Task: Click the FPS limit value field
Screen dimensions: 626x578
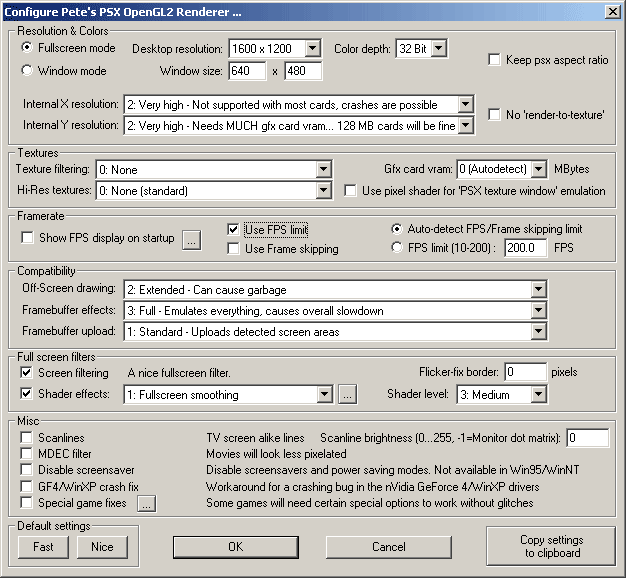Action: [x=525, y=247]
